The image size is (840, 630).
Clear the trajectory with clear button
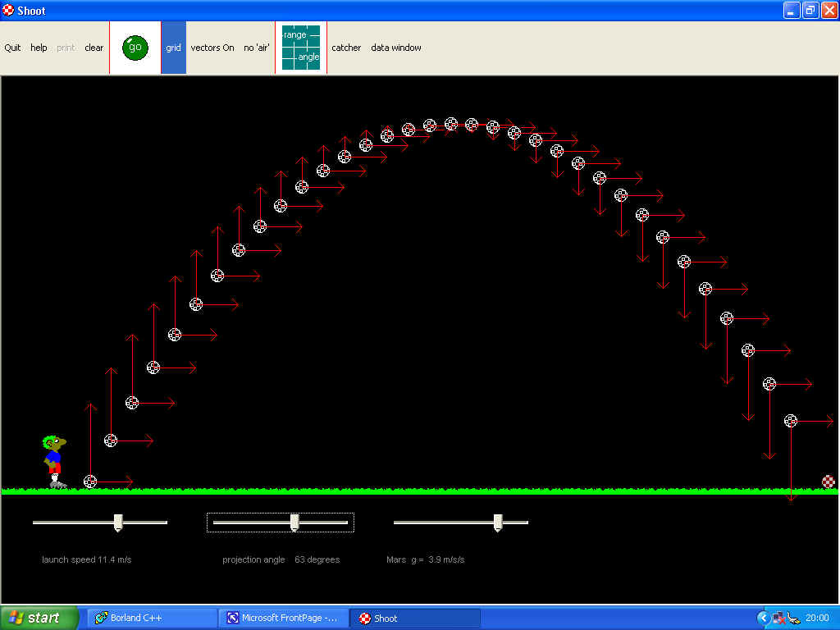pyautogui.click(x=94, y=48)
